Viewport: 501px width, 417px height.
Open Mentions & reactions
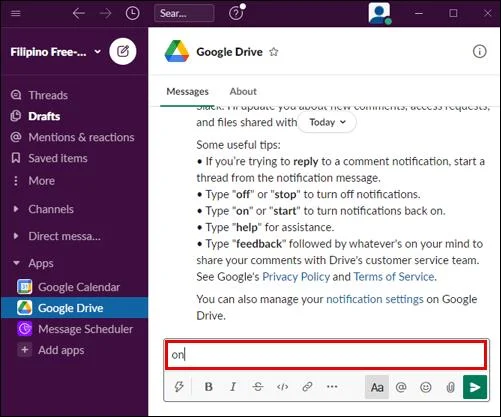click(x=75, y=137)
